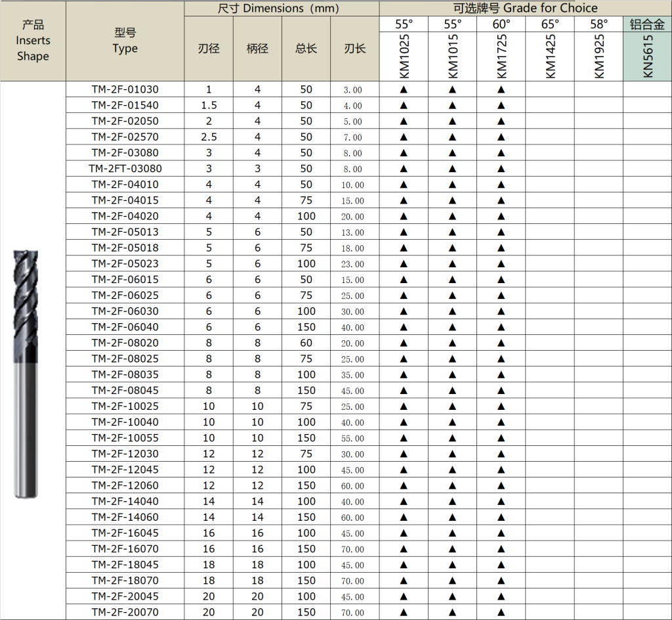Viewport: 672px width, 620px height.
Task: Select type cell TM-2FT-03080
Action: coord(125,169)
